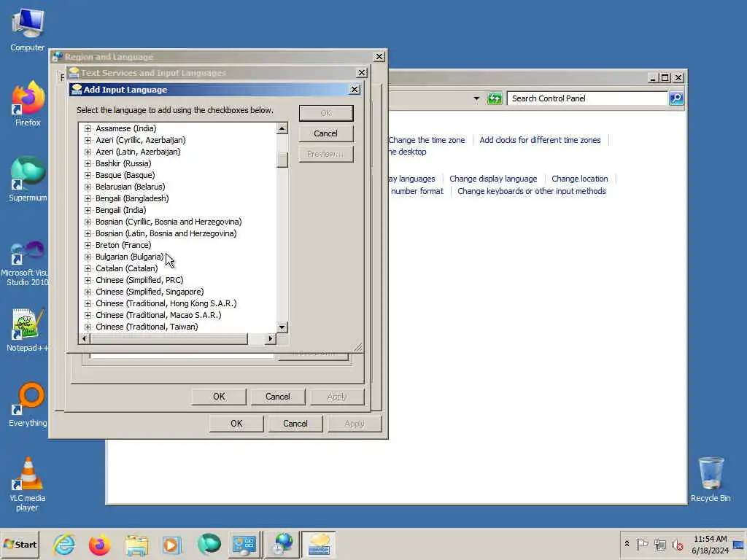Switch to the Control Panel taskbar item
Image resolution: width=747 pixels, height=560 pixels.
[x=244, y=545]
